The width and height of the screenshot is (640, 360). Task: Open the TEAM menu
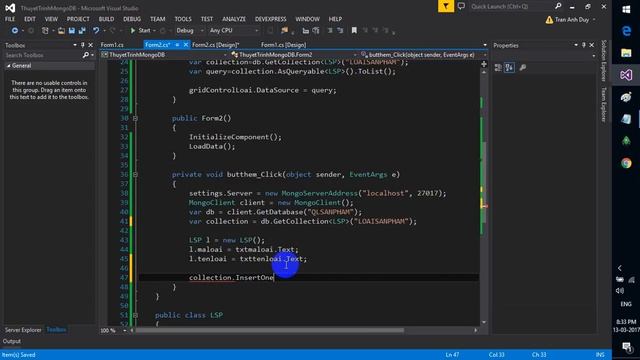[158, 19]
